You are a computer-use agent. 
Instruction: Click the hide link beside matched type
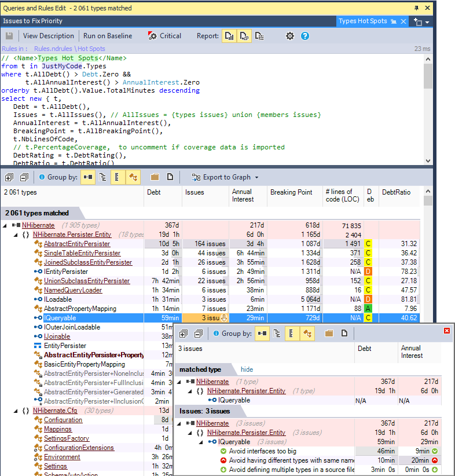click(x=247, y=369)
